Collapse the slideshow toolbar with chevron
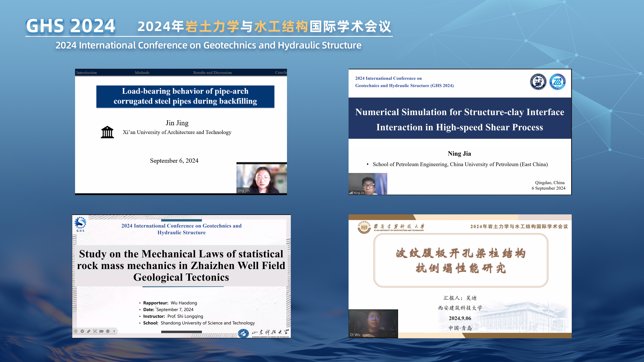Image resolution: width=644 pixels, height=362 pixels. pos(114,331)
